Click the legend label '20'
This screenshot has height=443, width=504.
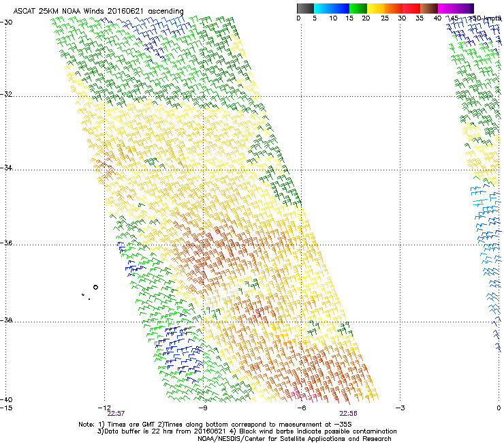point(366,18)
